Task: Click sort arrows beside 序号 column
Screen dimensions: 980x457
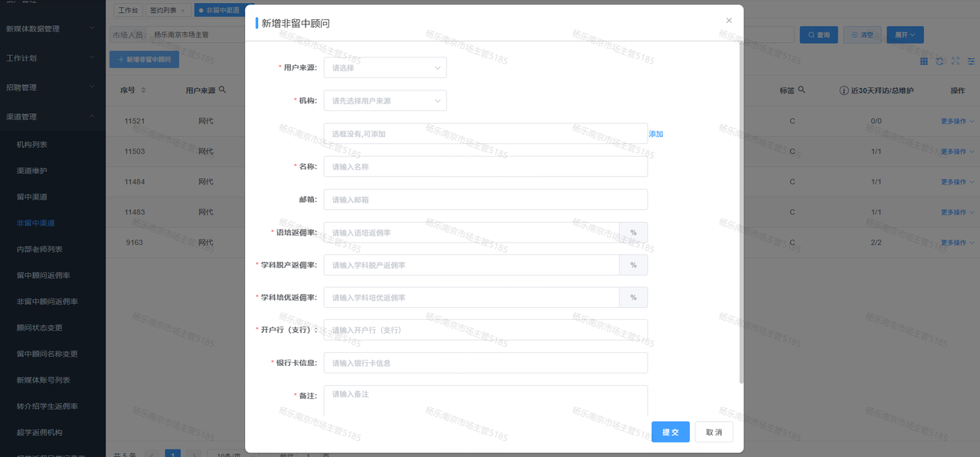Action: point(143,90)
